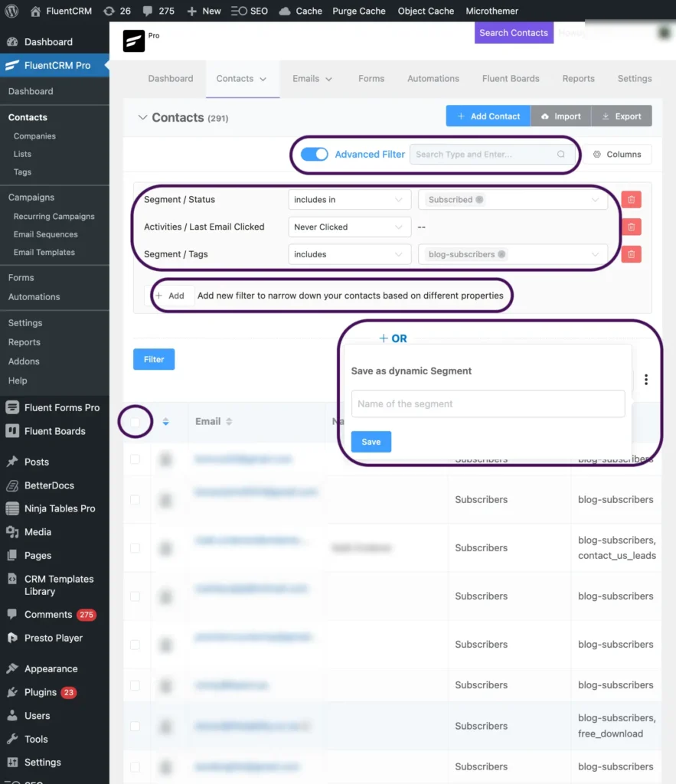The image size is (676, 784).
Task: Delete the Last Email Clicked filter row
Action: [631, 227]
